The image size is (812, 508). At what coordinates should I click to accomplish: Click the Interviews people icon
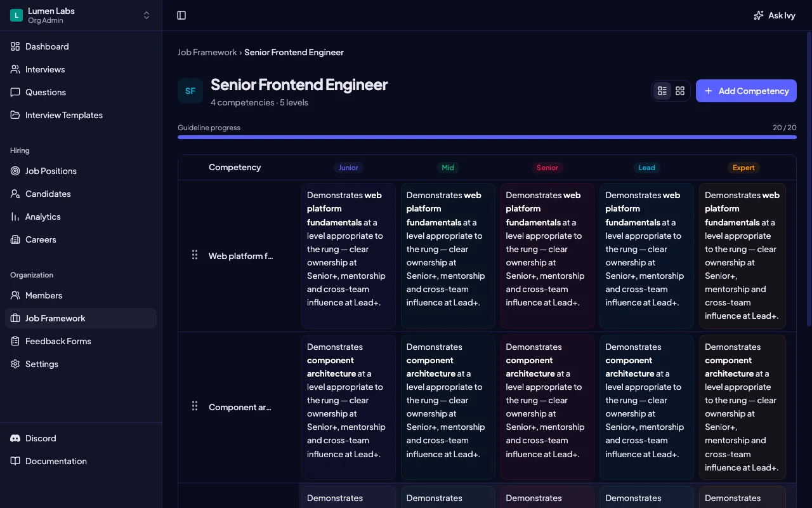tap(15, 69)
